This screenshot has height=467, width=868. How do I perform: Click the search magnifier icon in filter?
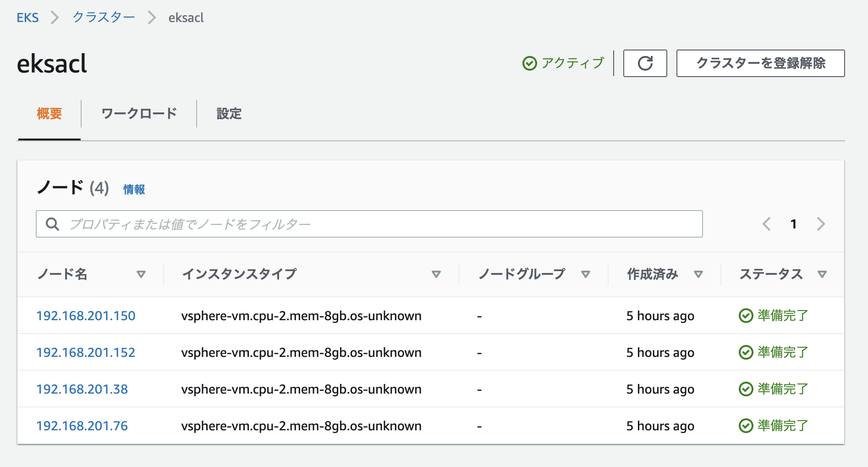pos(53,224)
